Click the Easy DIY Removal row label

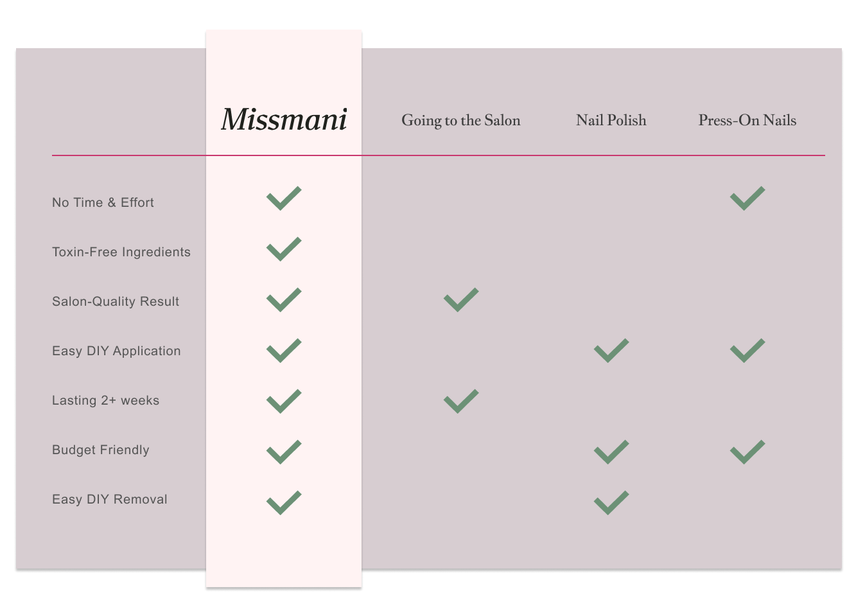(x=110, y=499)
